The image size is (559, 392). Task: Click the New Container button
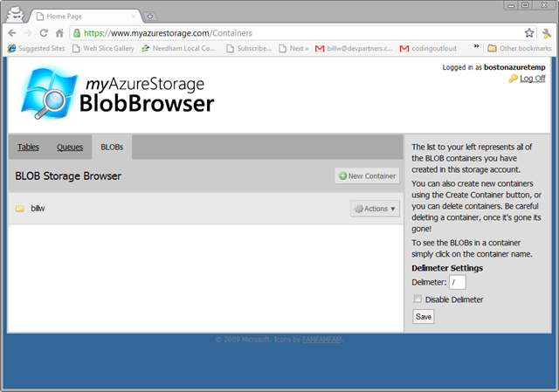(x=367, y=176)
